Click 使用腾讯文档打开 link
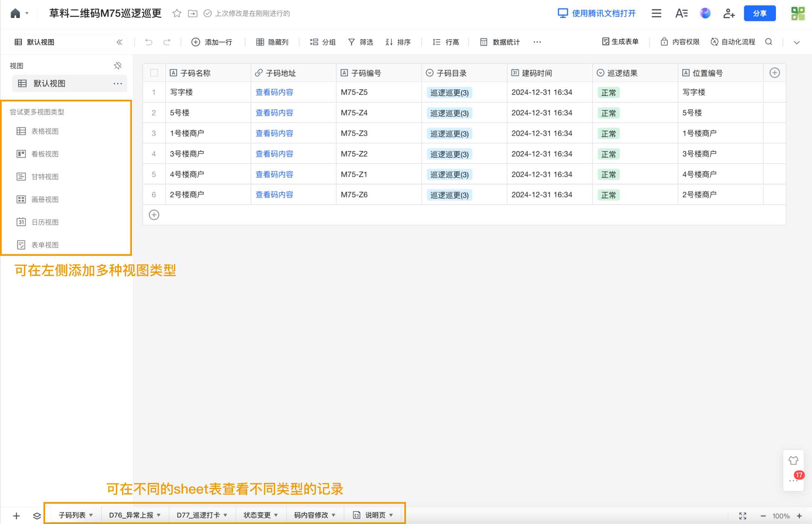This screenshot has width=812, height=524. 597,14
